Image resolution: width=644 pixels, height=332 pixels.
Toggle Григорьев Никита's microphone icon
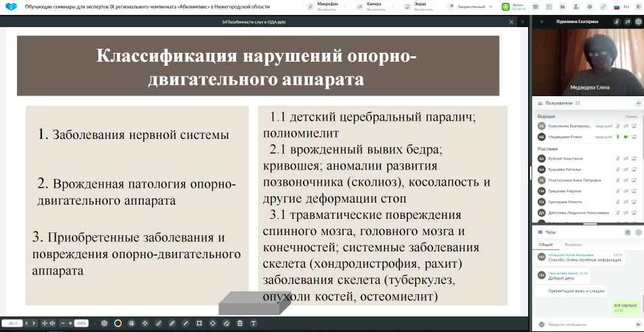pyautogui.click(x=618, y=202)
